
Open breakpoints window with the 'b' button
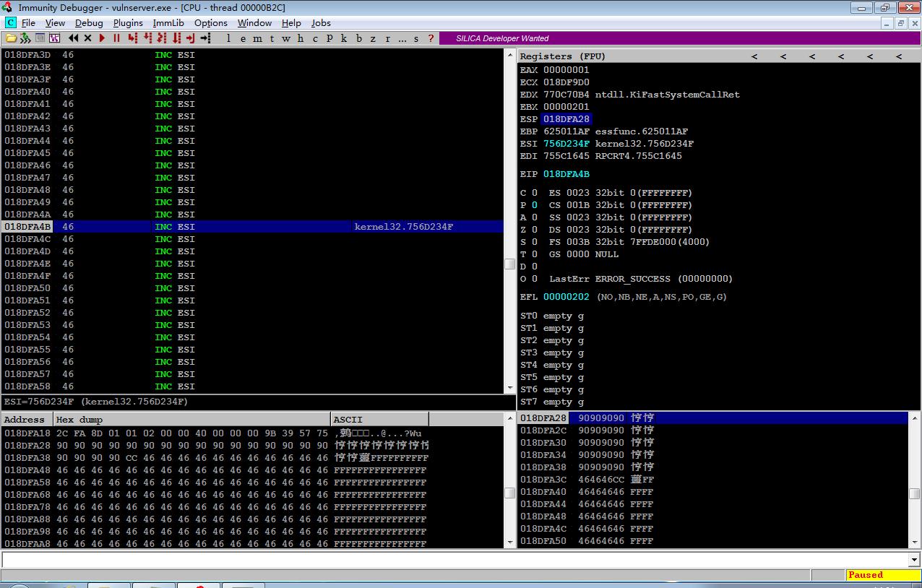(358, 38)
